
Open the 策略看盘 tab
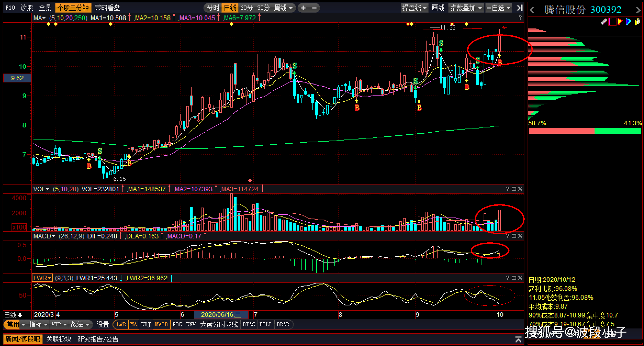pyautogui.click(x=107, y=8)
